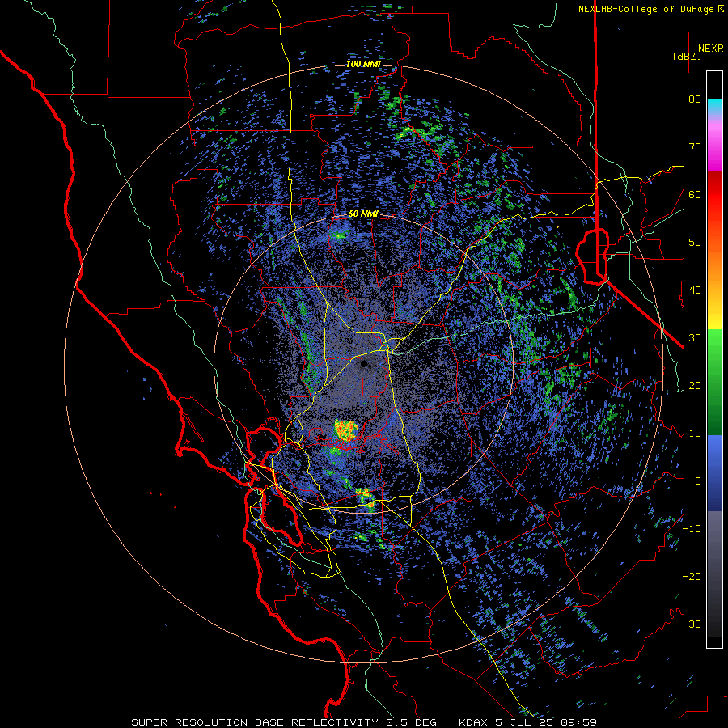Image resolution: width=728 pixels, height=728 pixels.
Task: Click the 80 dBZ scale value
Action: 695,99
